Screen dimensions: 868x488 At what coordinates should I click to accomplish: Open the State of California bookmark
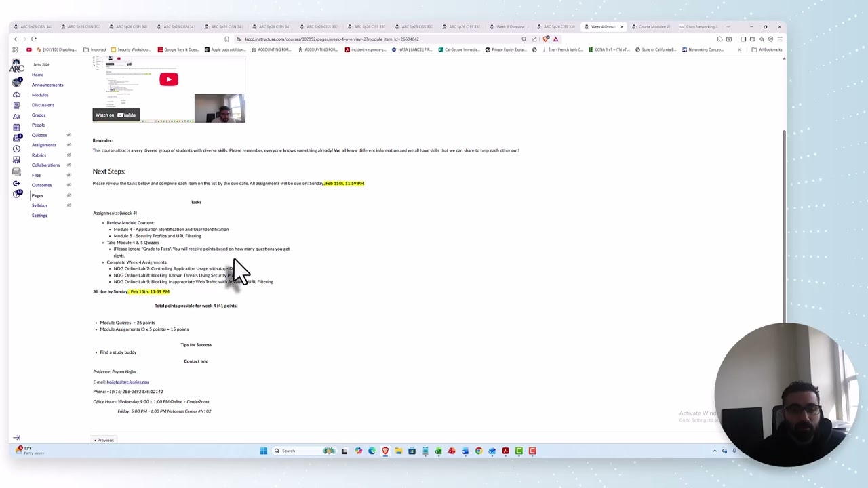pos(655,49)
